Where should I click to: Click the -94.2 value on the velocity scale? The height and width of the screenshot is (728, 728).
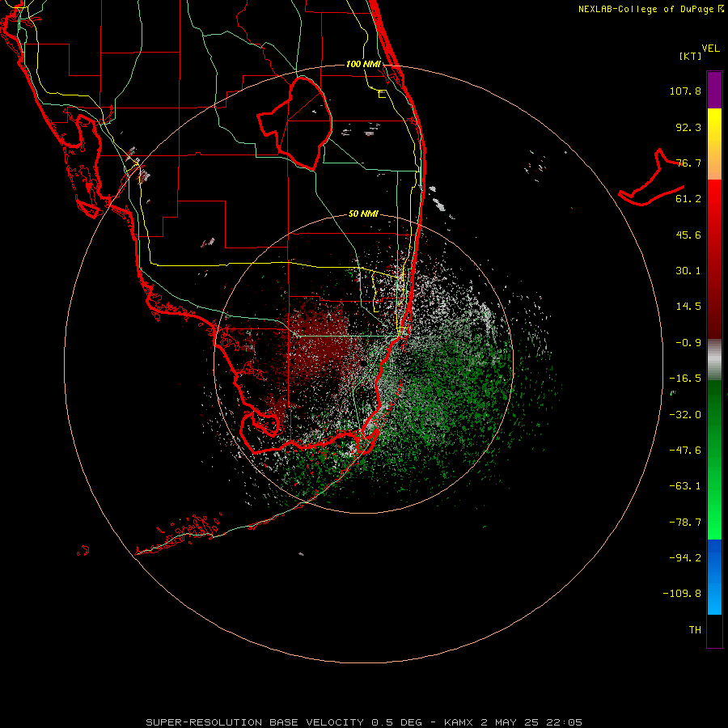tap(685, 557)
